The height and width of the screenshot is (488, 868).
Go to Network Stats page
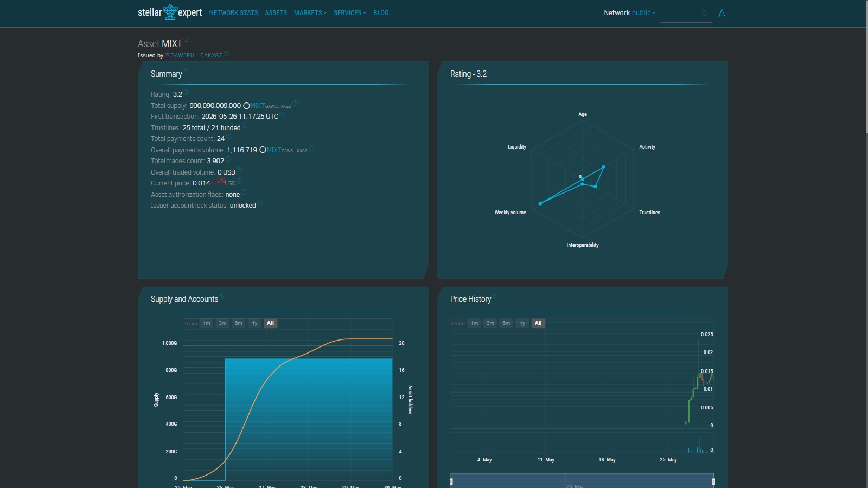click(x=234, y=13)
